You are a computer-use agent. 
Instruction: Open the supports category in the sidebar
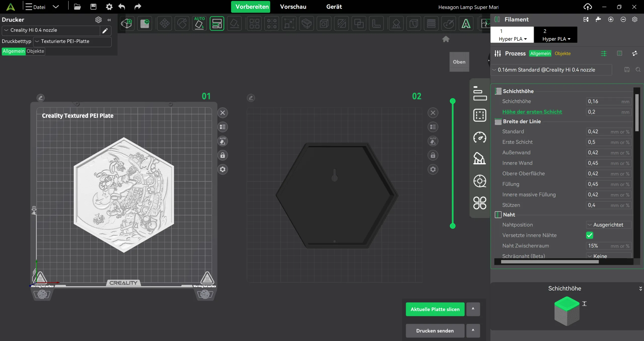point(479,158)
